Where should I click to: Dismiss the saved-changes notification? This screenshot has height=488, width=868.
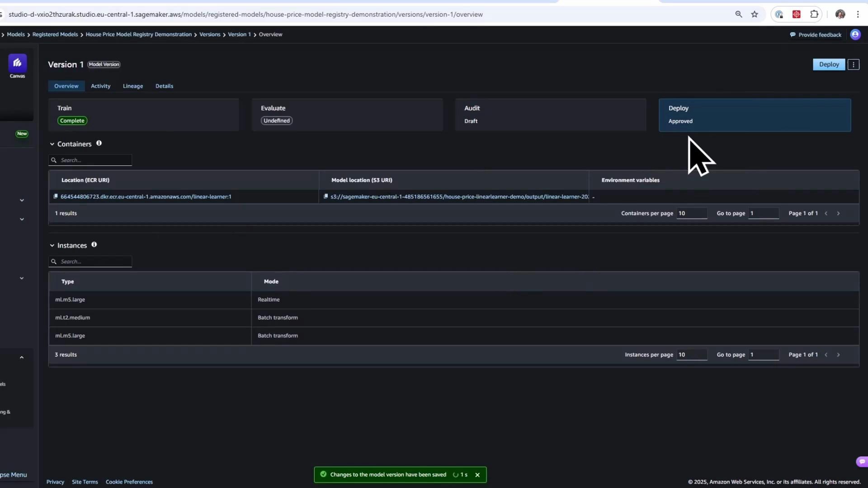coord(477,475)
